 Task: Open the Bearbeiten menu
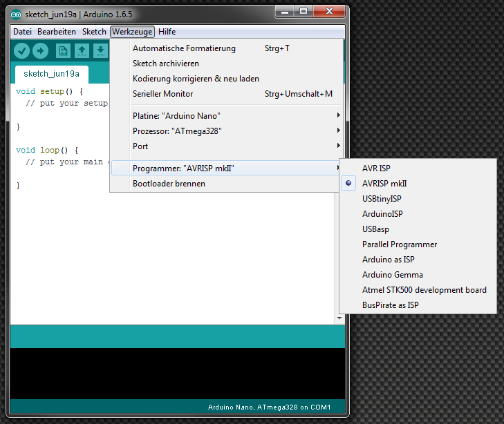(x=57, y=32)
